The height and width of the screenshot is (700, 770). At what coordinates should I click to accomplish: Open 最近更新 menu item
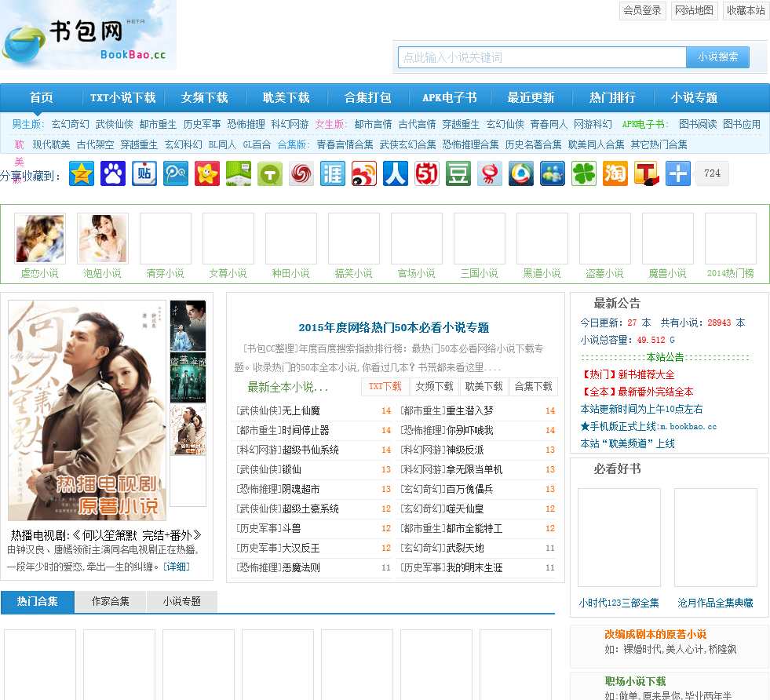point(531,97)
